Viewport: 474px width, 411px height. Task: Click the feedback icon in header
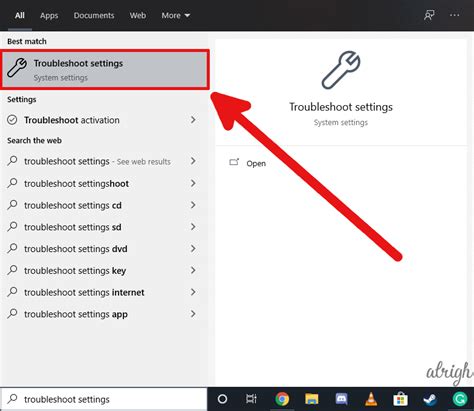[429, 15]
